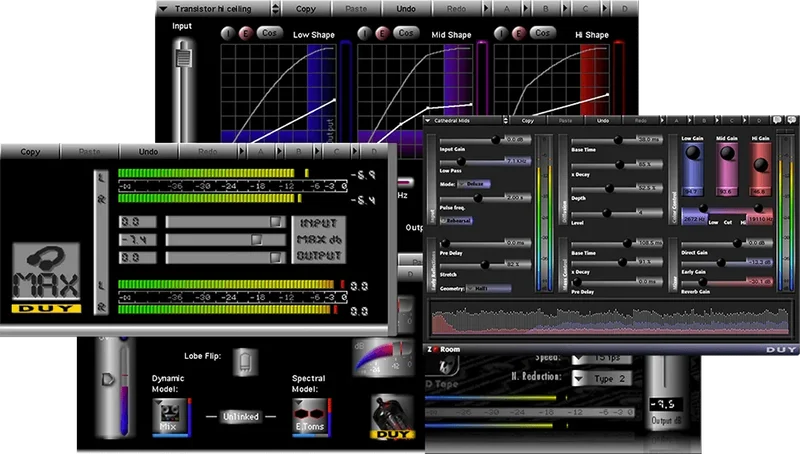Screen dimensions: 800x454
Task: Click the dB meter gauge above the DUY tube logo
Action: click(383, 357)
